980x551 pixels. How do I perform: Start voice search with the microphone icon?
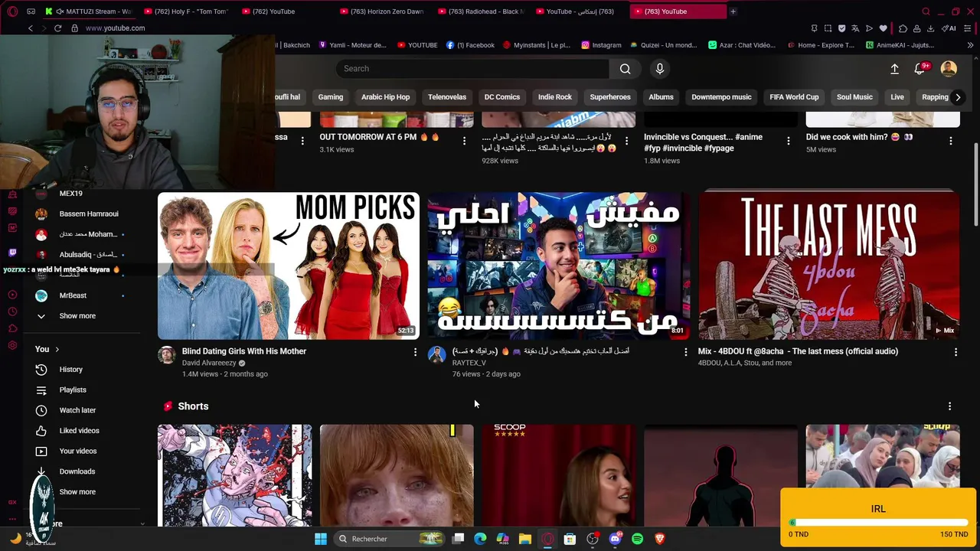point(660,69)
